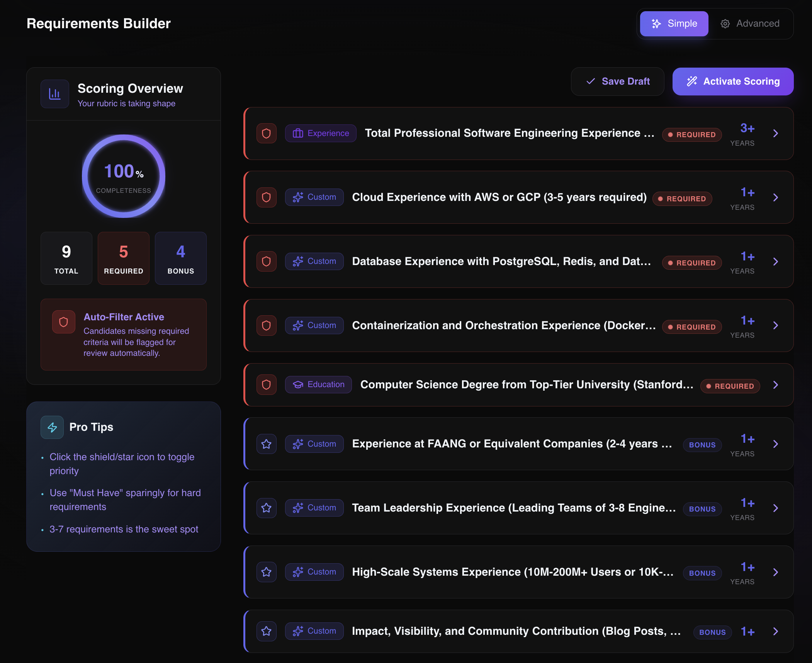Click the Custom badge on the Cloud Experience row
Viewport: 812px width, 663px height.
[314, 197]
